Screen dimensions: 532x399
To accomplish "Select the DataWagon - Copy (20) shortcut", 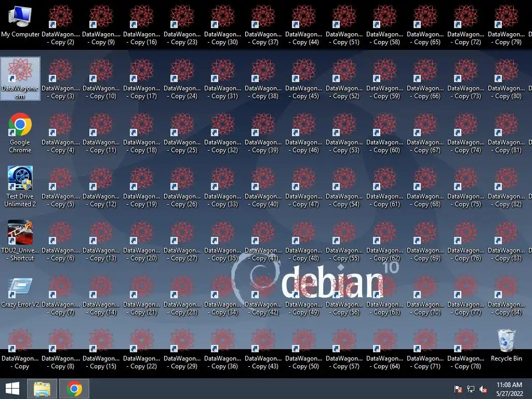I will click(x=141, y=241).
